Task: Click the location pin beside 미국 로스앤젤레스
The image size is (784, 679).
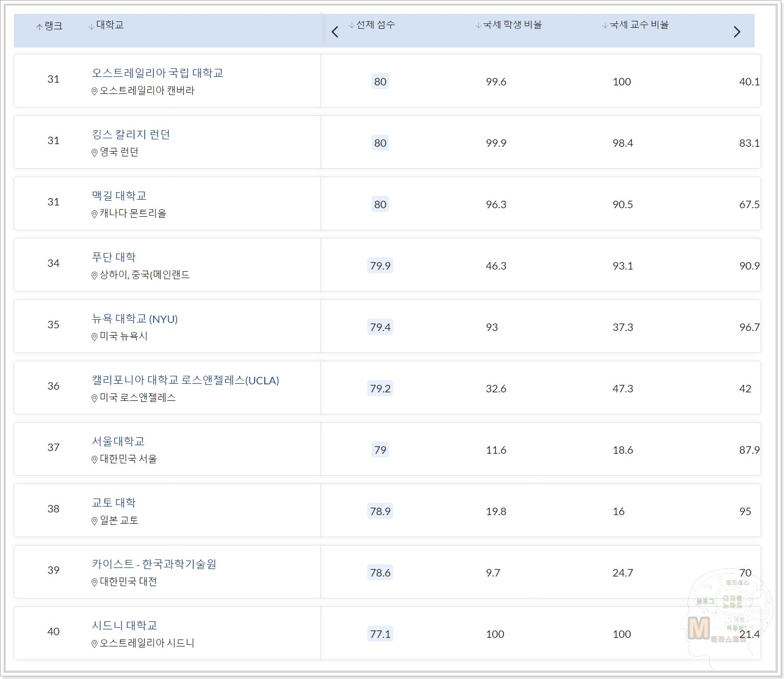Action: (x=94, y=398)
